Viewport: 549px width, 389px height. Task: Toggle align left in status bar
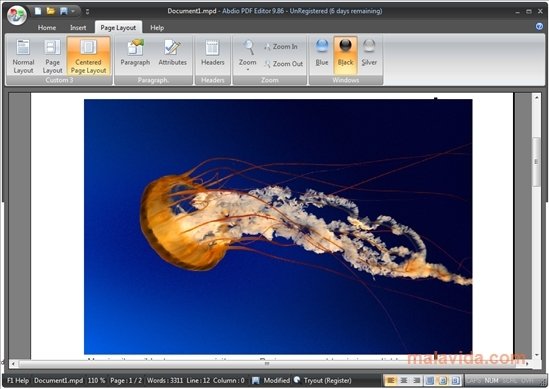click(391, 380)
